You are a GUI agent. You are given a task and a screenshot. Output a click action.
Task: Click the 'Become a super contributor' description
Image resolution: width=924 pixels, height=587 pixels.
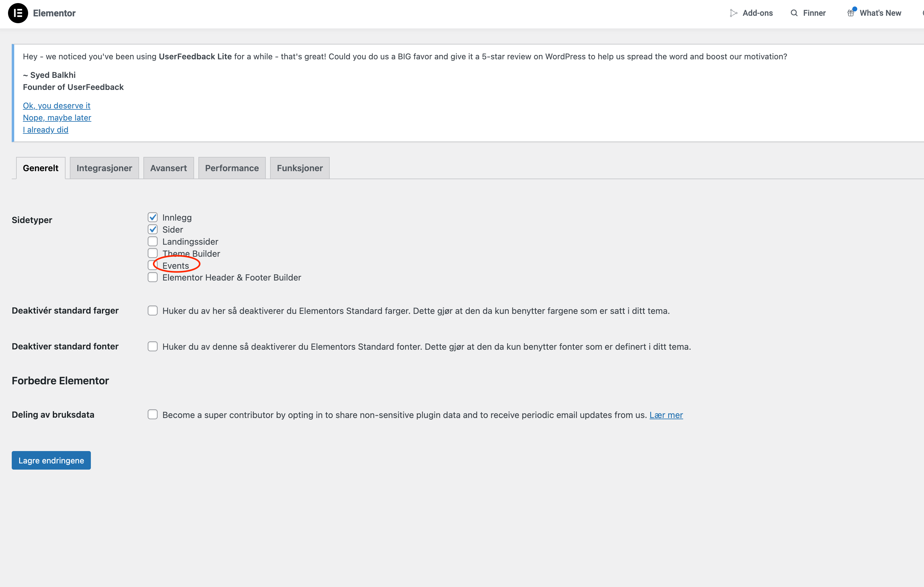click(405, 415)
